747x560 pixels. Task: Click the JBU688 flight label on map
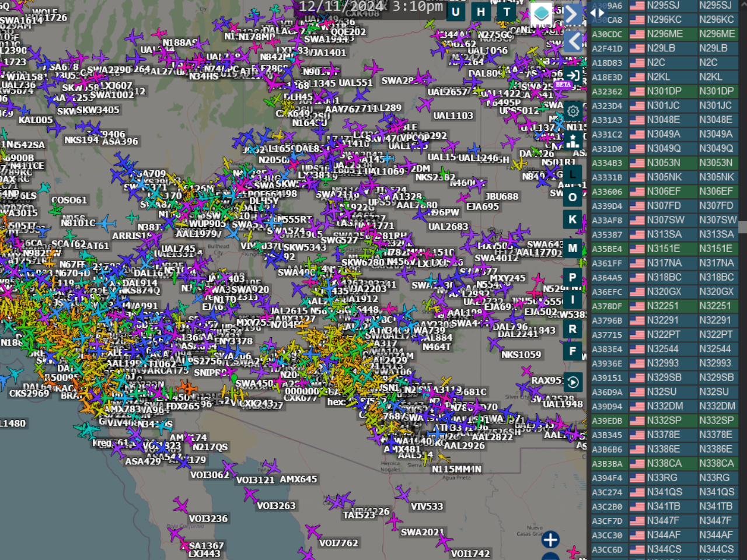pos(502,197)
